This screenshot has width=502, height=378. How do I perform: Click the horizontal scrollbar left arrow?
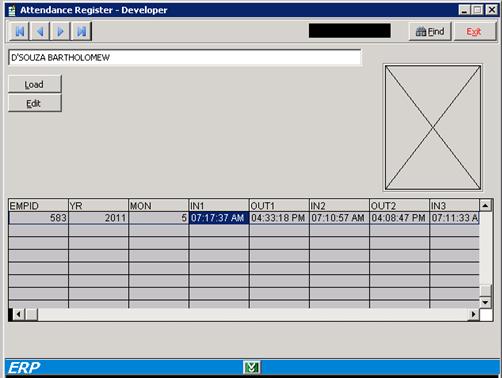(x=19, y=314)
